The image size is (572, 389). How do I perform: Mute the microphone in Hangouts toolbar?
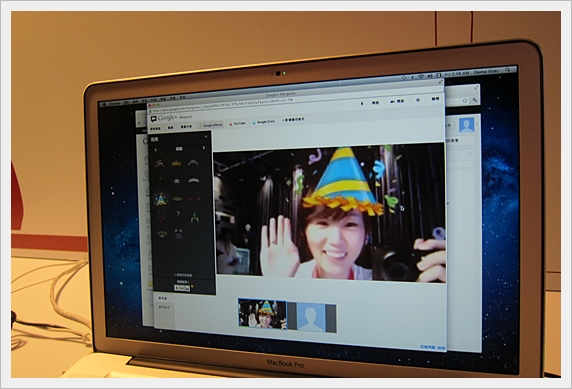362,104
